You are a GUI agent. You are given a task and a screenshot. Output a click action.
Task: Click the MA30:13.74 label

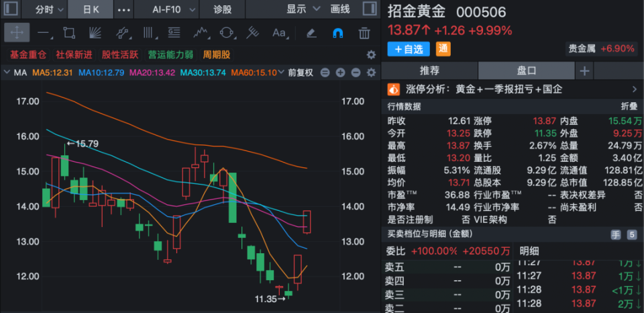[203, 73]
